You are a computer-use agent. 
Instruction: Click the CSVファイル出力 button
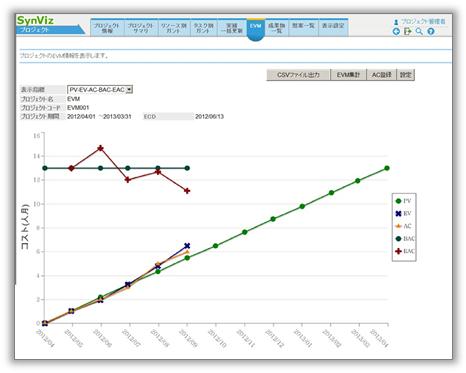point(298,75)
